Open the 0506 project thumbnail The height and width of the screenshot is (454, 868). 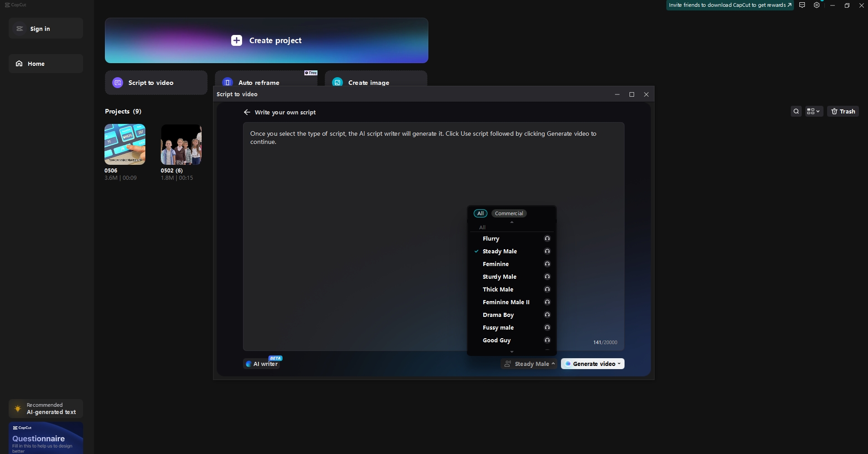click(x=125, y=144)
